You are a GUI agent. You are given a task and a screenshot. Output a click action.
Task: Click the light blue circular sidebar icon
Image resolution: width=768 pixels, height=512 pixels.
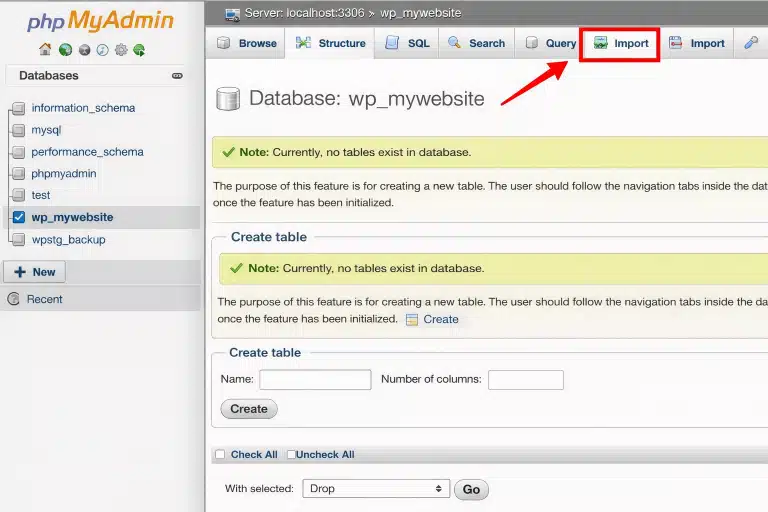102,50
